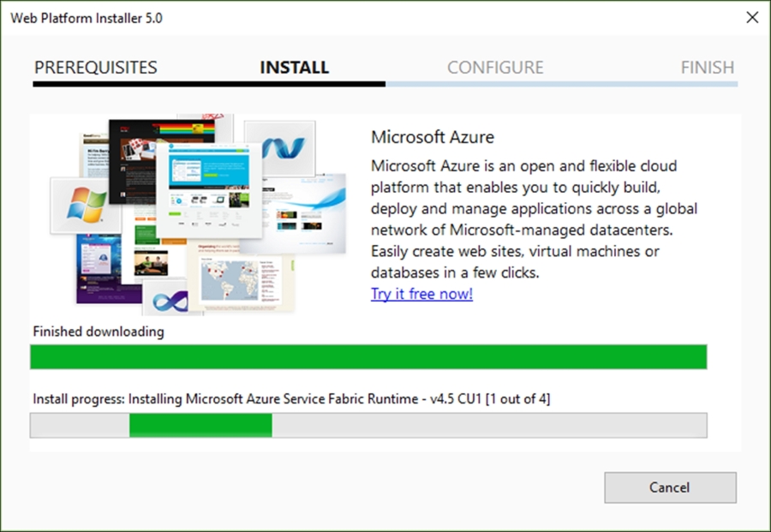Click the Finished downloading progress bar
The height and width of the screenshot is (532, 771).
coord(368,357)
